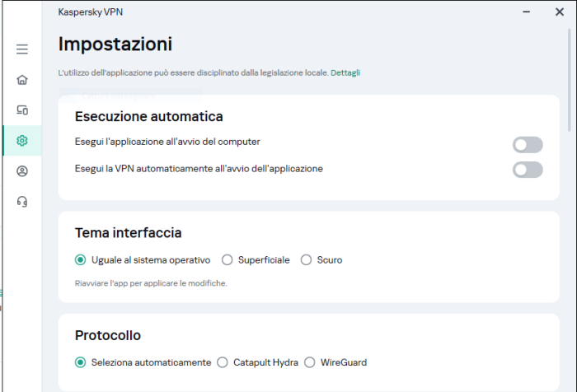
Task: Open the support headset icon
Action: [x=22, y=202]
